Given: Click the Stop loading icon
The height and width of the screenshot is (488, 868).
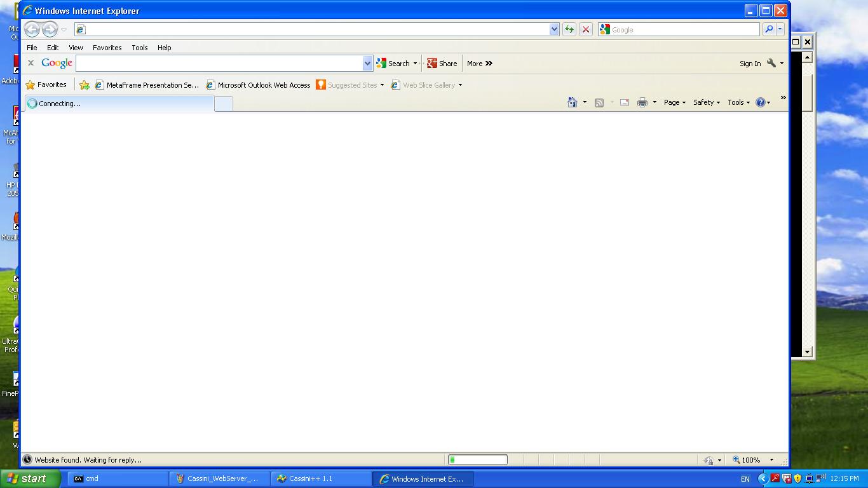Looking at the screenshot, I should click(x=586, y=29).
